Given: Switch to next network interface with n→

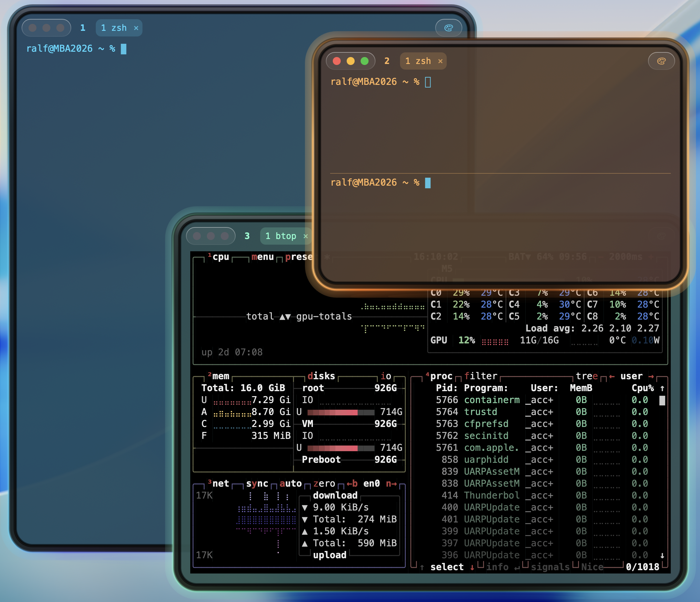Looking at the screenshot, I should (391, 483).
